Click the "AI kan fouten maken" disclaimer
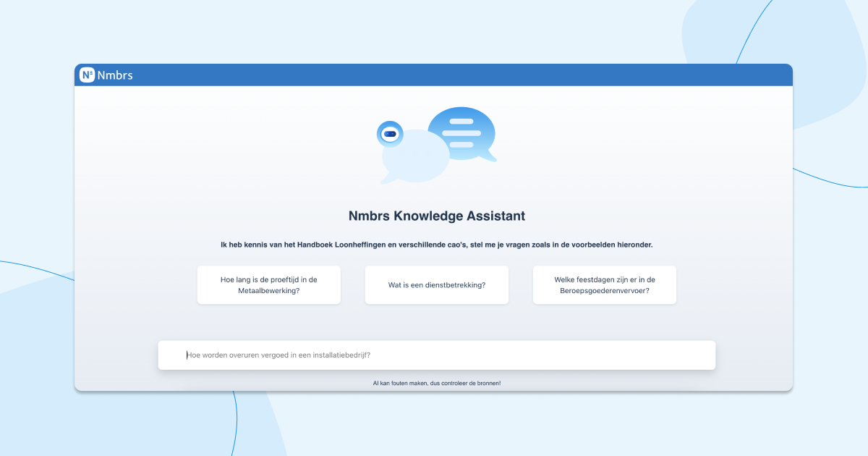868x456 pixels. [437, 383]
